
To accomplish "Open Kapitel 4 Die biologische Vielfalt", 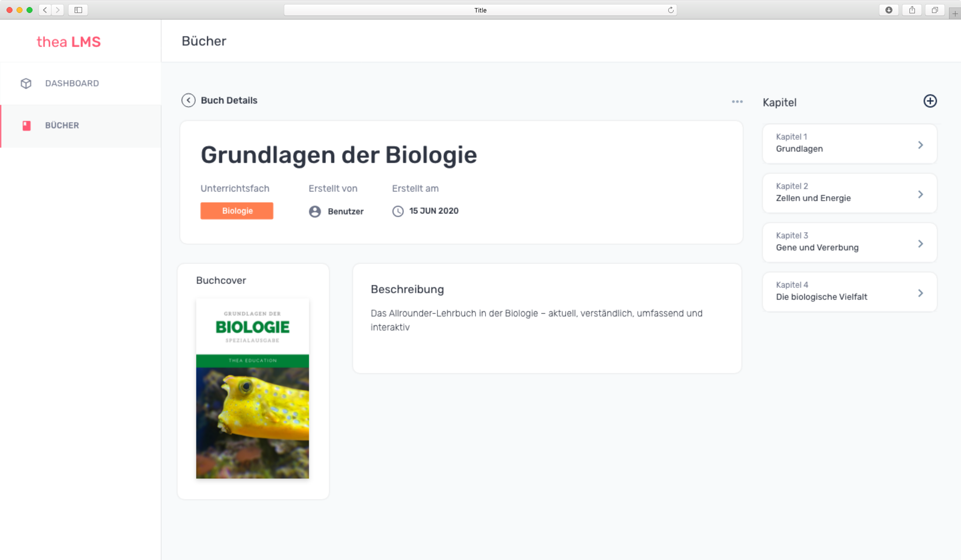I will pos(849,292).
